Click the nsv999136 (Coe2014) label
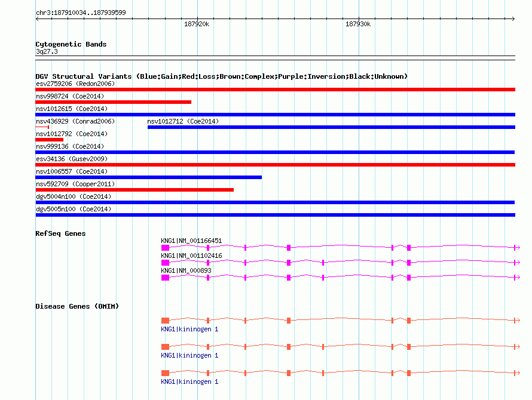 click(x=70, y=146)
